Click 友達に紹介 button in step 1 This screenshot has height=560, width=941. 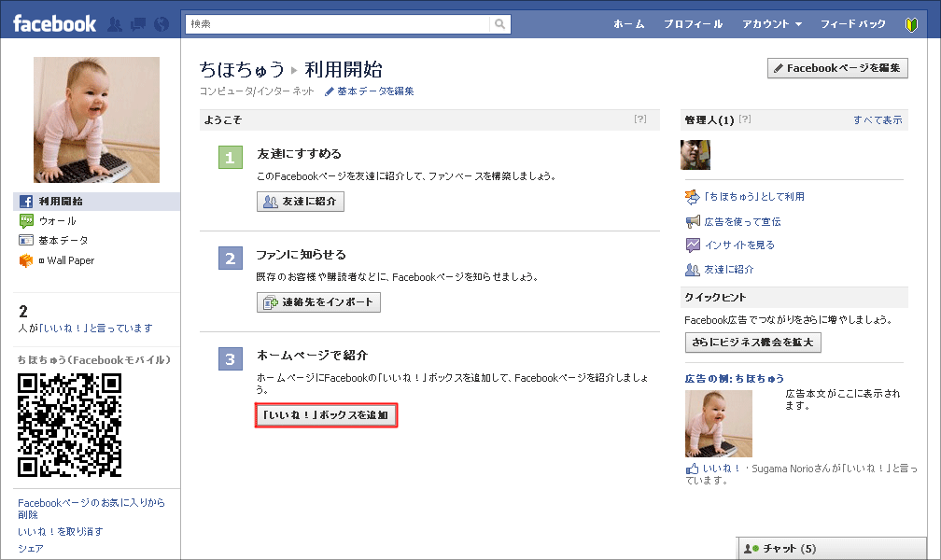301,202
